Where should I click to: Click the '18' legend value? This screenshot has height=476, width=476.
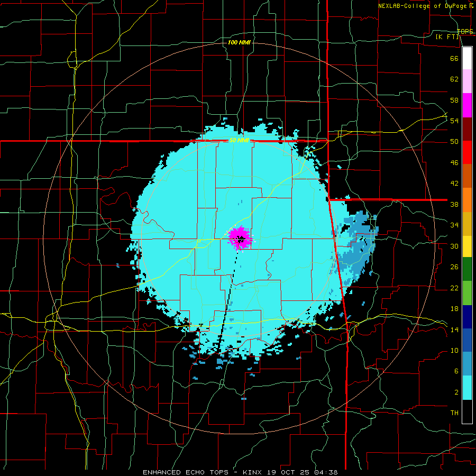click(454, 309)
